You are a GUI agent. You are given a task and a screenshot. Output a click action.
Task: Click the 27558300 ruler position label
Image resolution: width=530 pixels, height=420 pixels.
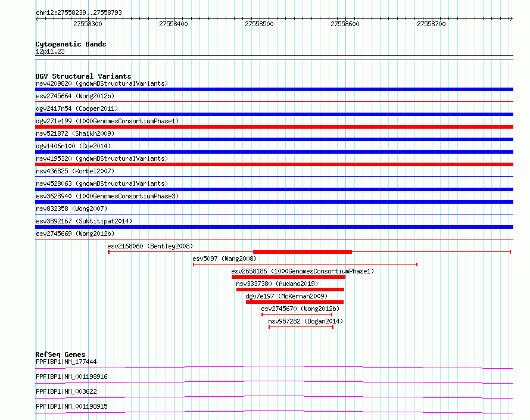pos(88,24)
